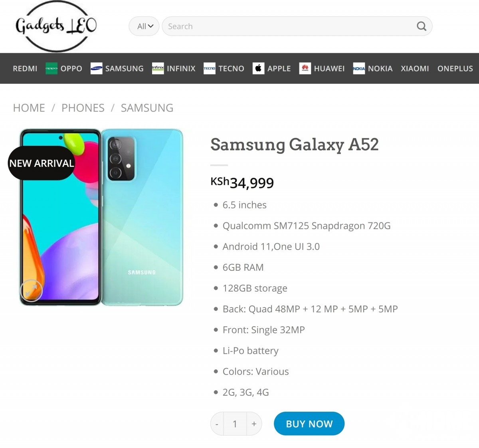479x448 pixels.
Task: Decrease quantity with minus button
Action: pos(217,424)
